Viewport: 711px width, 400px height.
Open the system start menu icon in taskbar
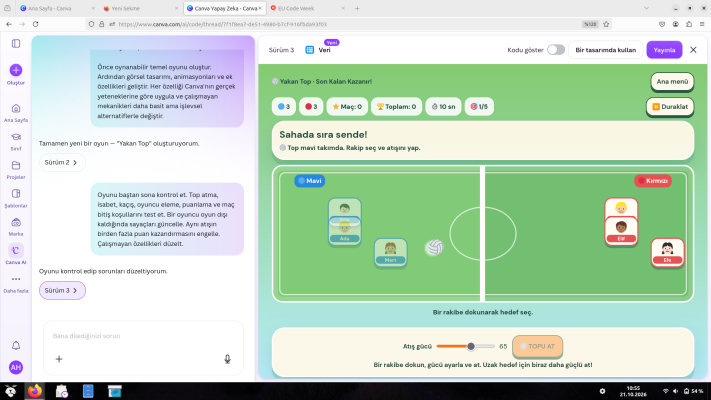(10, 391)
